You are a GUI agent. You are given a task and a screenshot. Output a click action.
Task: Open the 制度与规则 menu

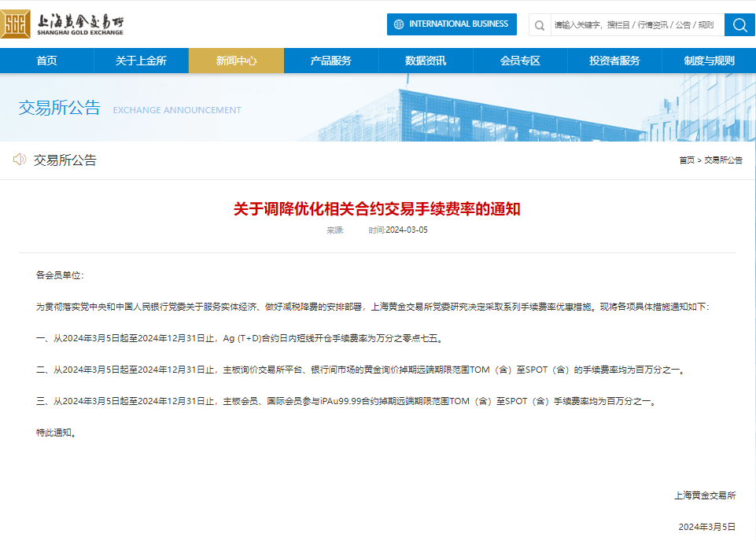709,61
